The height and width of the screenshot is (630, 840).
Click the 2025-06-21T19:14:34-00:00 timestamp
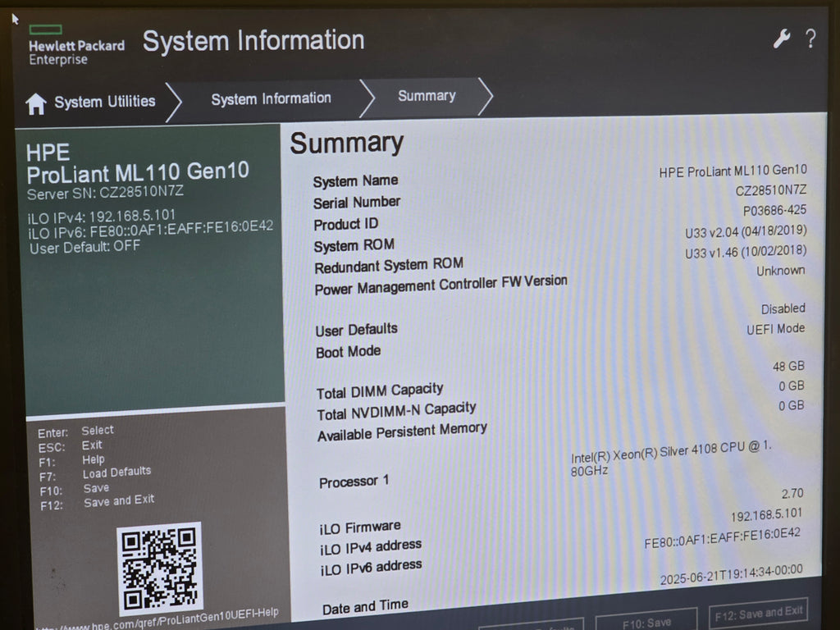point(731,574)
